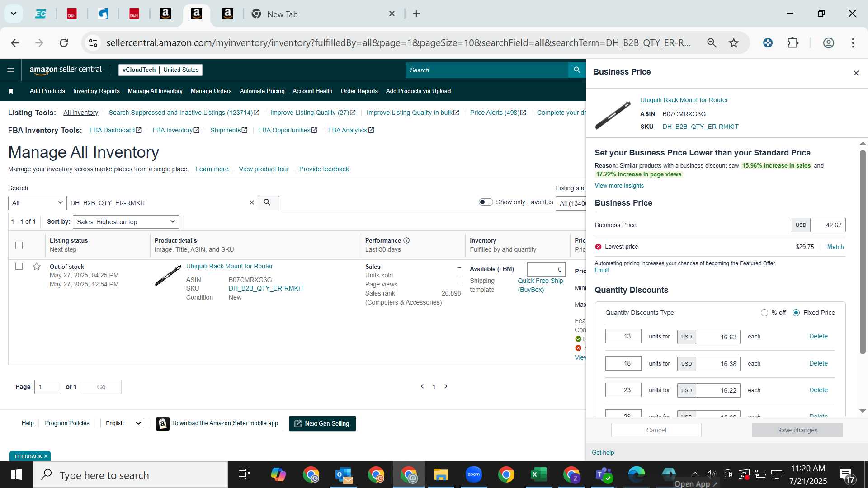Click the header search magnifier button

tap(577, 70)
